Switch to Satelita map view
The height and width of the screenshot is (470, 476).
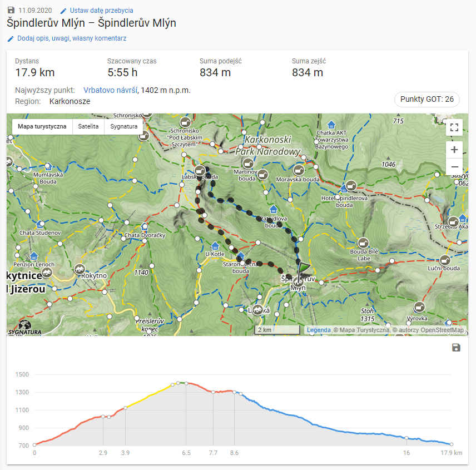(89, 126)
